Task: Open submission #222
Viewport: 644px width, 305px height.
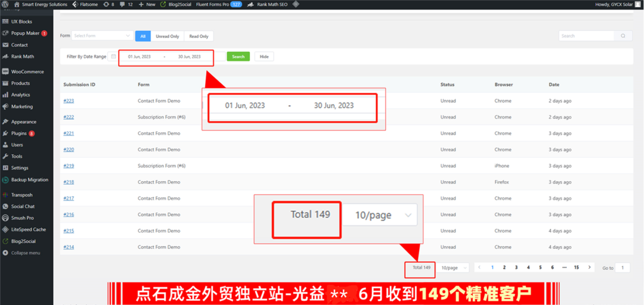Action: [x=69, y=117]
